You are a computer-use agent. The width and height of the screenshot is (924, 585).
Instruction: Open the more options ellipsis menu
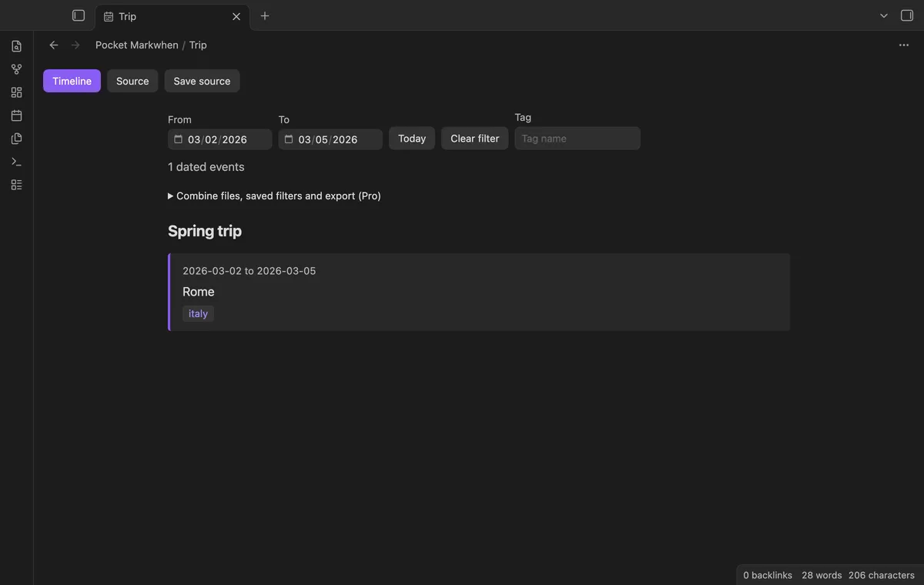point(904,45)
